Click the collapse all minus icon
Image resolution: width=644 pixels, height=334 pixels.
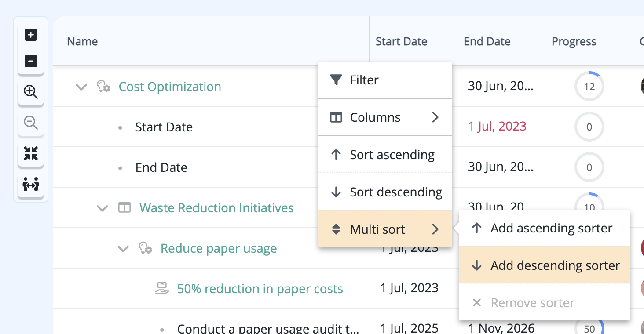point(31,61)
